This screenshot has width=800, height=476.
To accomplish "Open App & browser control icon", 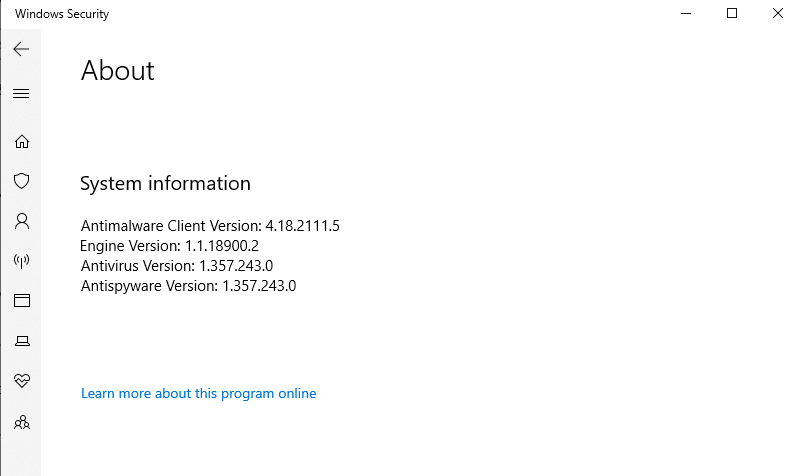I will [21, 300].
